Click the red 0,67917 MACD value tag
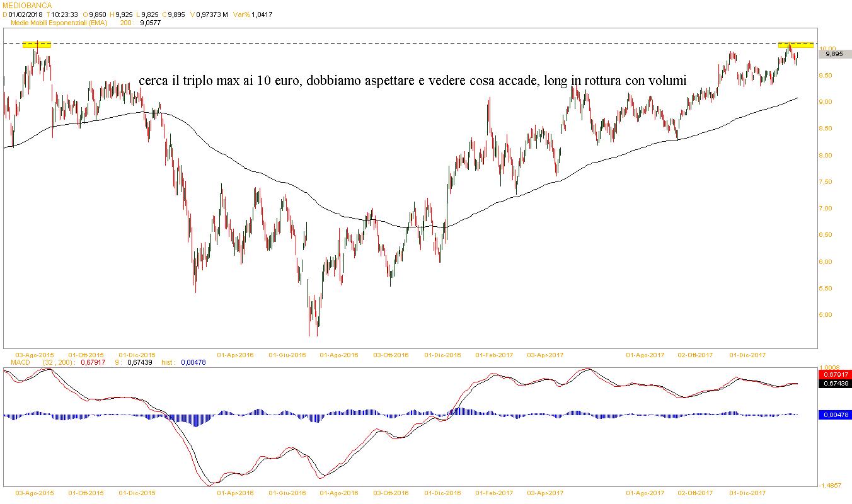Image resolution: width=852 pixels, height=504 pixels. [x=835, y=375]
